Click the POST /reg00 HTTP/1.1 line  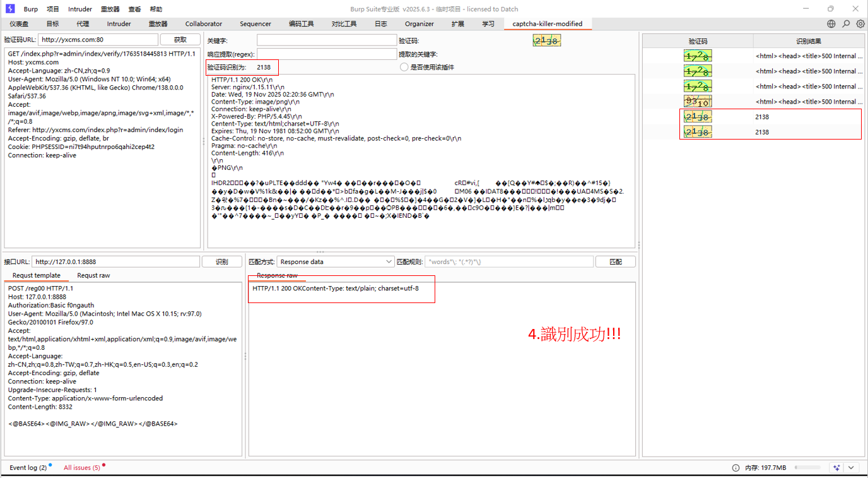click(x=40, y=289)
